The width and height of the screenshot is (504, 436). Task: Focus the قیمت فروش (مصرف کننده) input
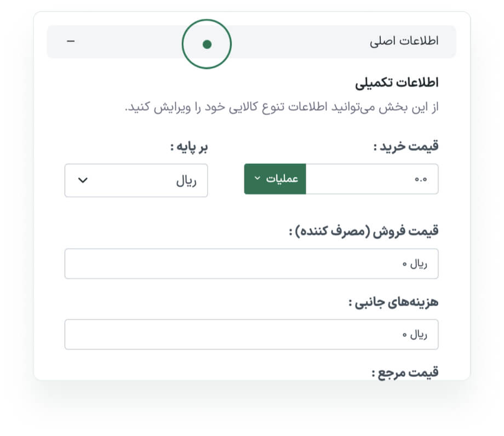coord(251,263)
